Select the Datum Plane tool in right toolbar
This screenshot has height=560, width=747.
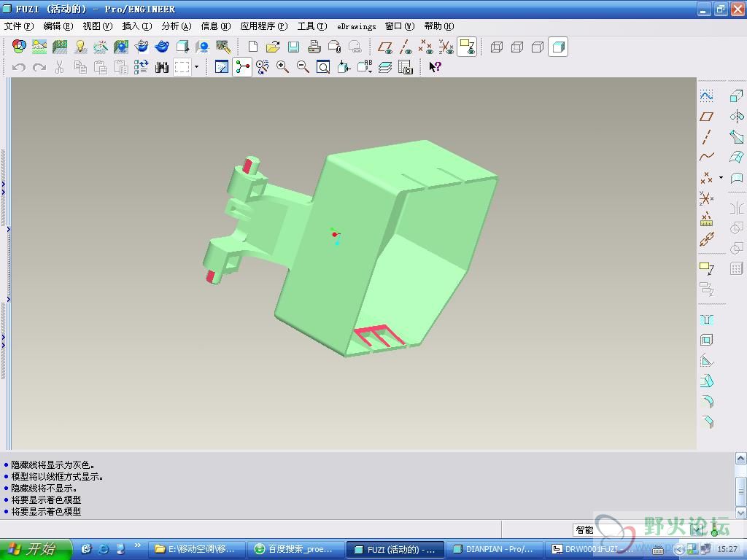click(706, 117)
